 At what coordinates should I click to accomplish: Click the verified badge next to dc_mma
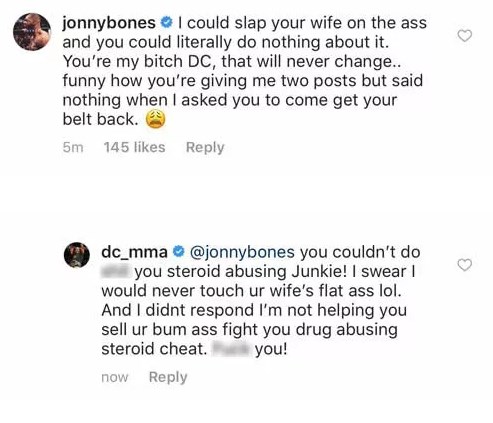pyautogui.click(x=178, y=252)
